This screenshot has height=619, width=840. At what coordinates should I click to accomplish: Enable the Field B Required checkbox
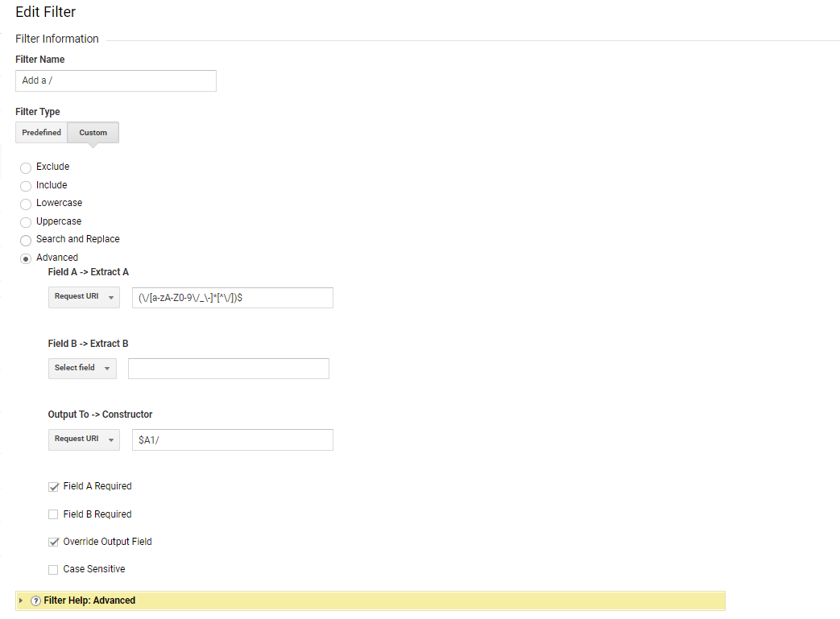coord(53,514)
